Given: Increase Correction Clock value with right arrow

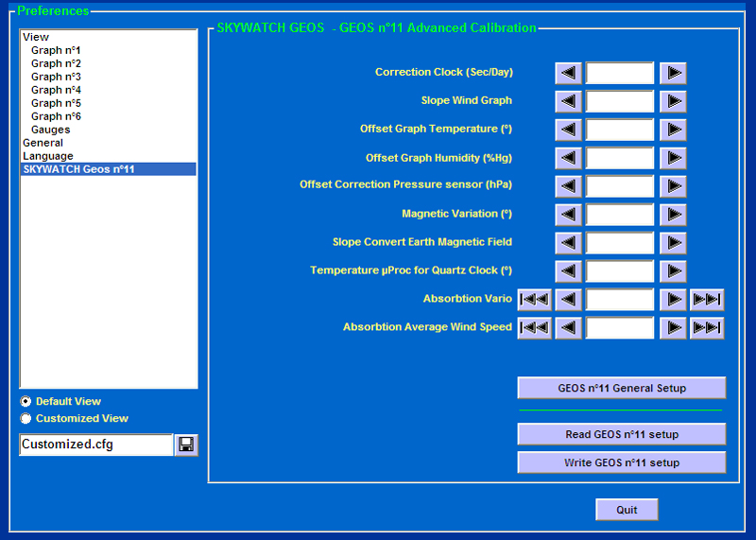Looking at the screenshot, I should (x=673, y=74).
